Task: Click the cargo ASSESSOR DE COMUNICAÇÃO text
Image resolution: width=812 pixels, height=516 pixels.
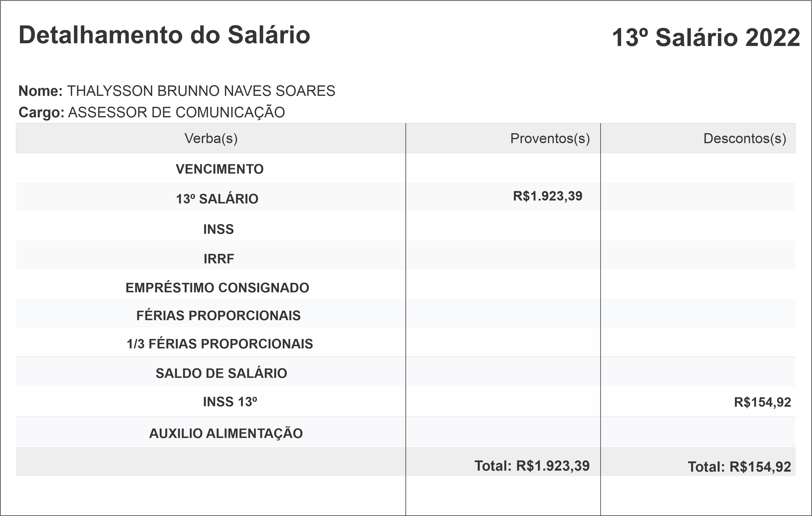Action: [x=176, y=112]
